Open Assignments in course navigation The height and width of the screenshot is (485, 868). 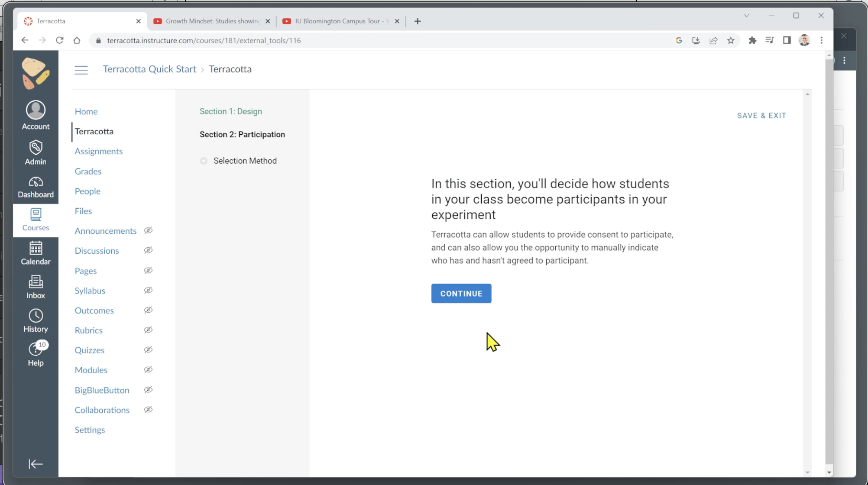click(x=99, y=151)
